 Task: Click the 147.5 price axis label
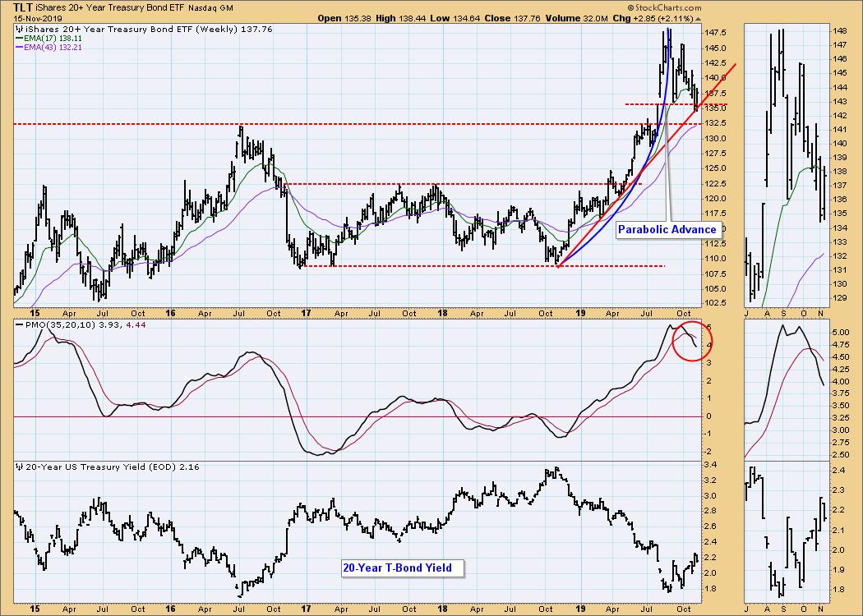coord(715,33)
